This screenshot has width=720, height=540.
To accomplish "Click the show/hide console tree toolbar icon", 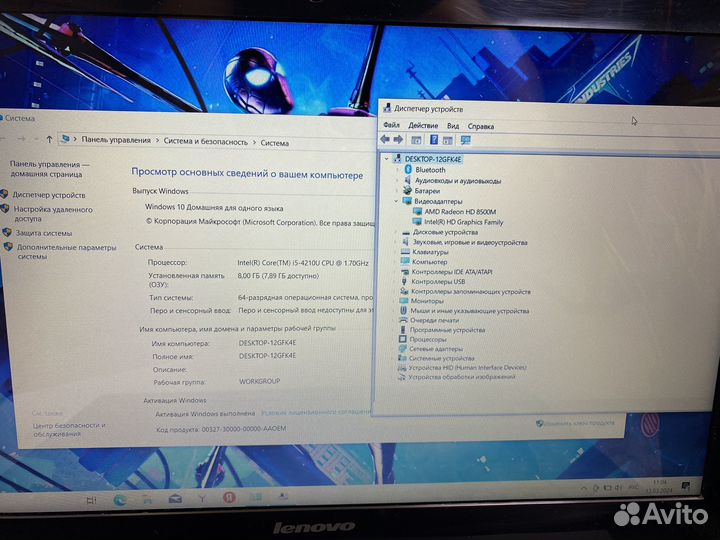I will [416, 140].
